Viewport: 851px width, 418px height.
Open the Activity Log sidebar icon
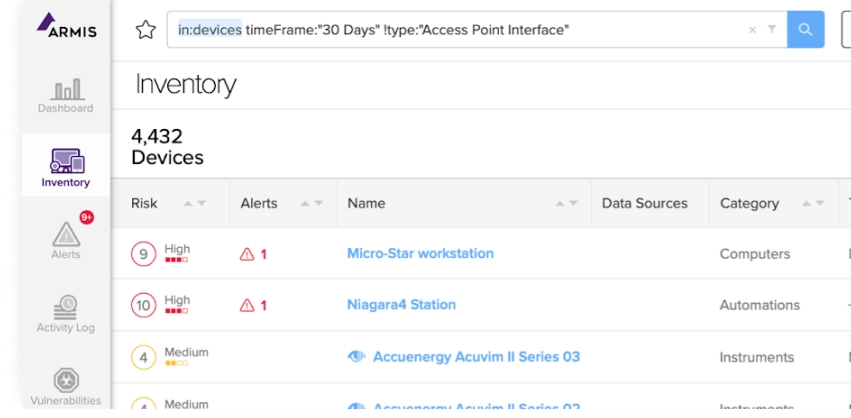[65, 313]
